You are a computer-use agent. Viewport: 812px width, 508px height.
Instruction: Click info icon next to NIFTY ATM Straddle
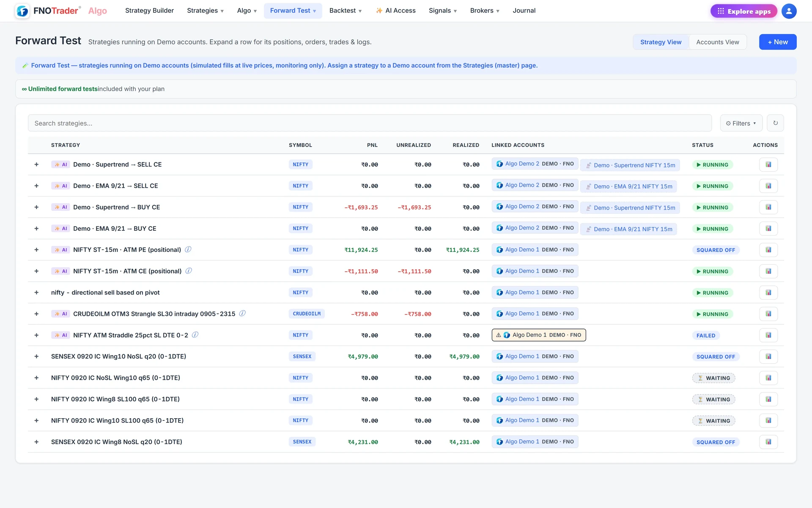[x=195, y=334]
